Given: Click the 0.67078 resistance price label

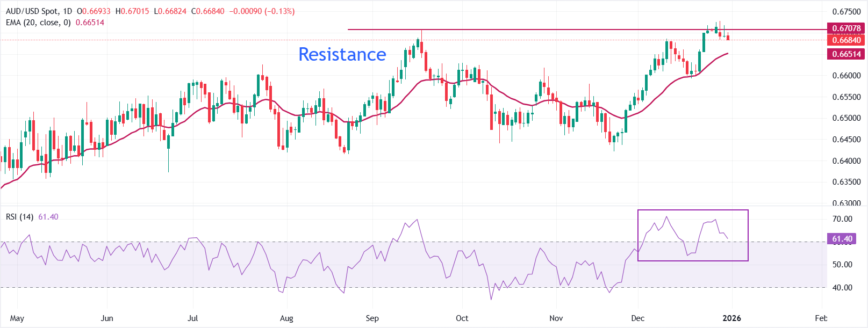Looking at the screenshot, I should pos(846,28).
